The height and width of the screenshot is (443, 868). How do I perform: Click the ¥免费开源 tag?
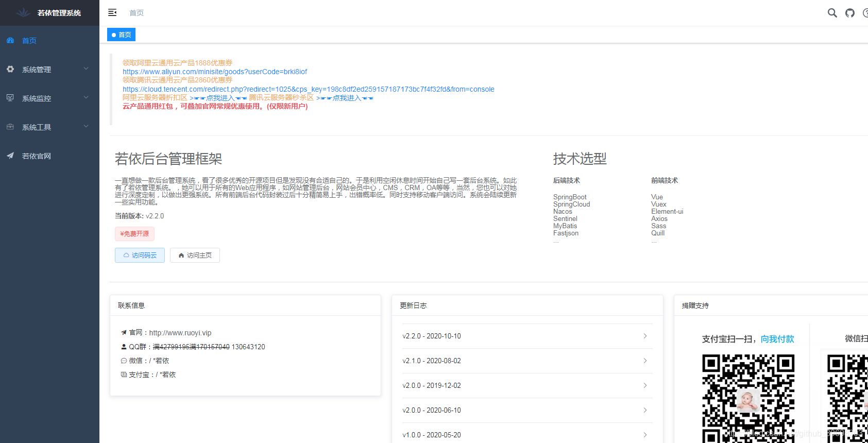134,233
